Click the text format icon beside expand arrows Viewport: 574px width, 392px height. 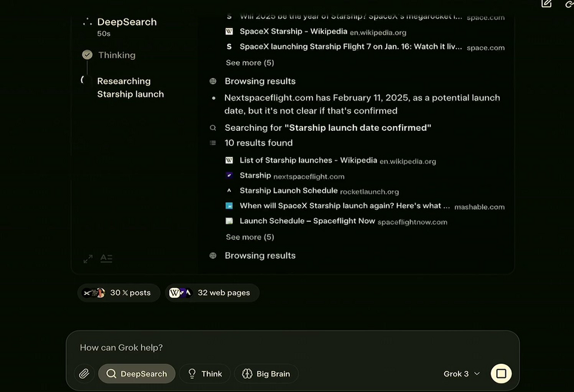[106, 258]
